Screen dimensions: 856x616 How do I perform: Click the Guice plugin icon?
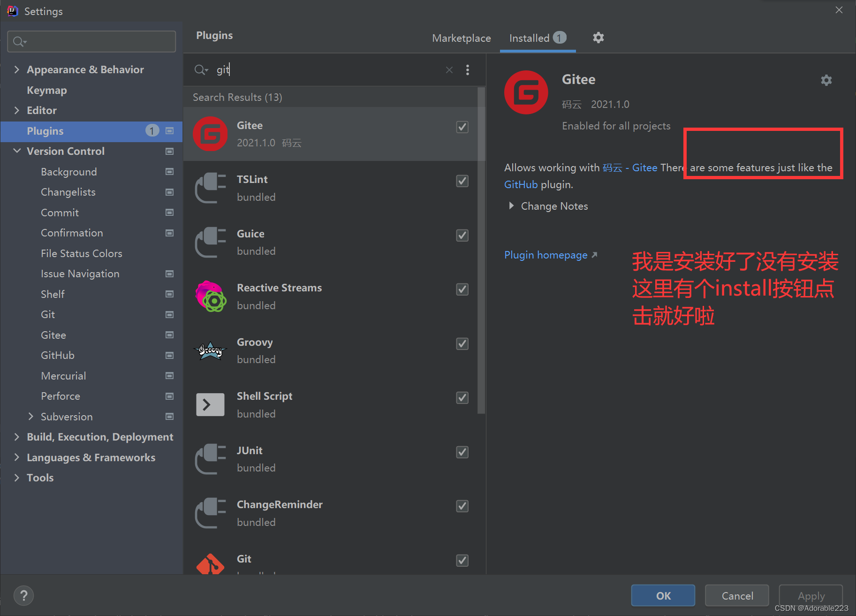pos(210,242)
